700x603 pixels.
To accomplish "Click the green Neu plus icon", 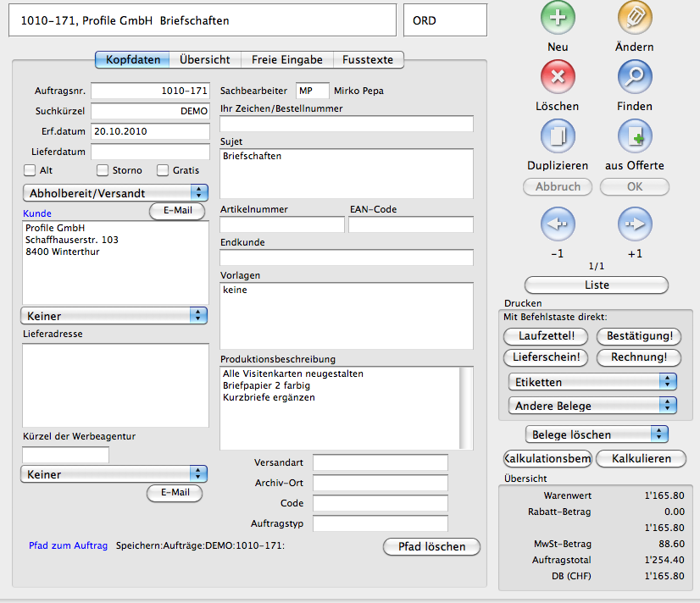I will pyautogui.click(x=558, y=18).
